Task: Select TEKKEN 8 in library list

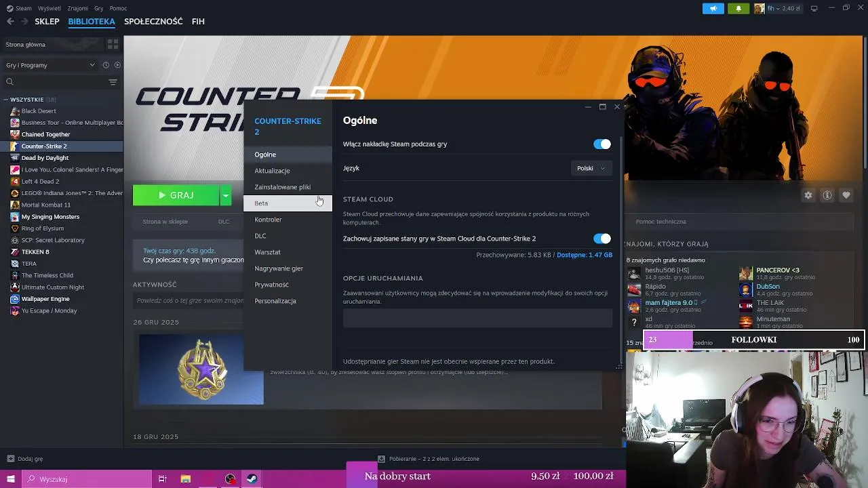Action: click(35, 252)
